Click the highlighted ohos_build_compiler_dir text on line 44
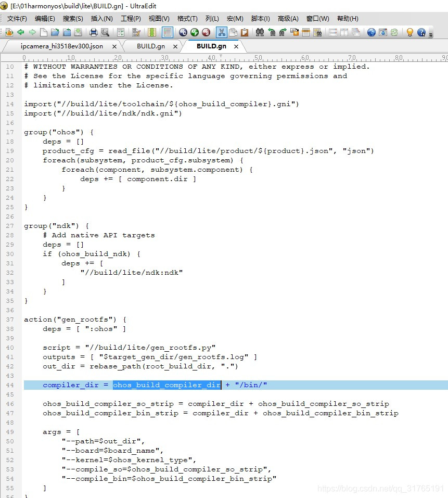448x498 pixels. point(167,385)
